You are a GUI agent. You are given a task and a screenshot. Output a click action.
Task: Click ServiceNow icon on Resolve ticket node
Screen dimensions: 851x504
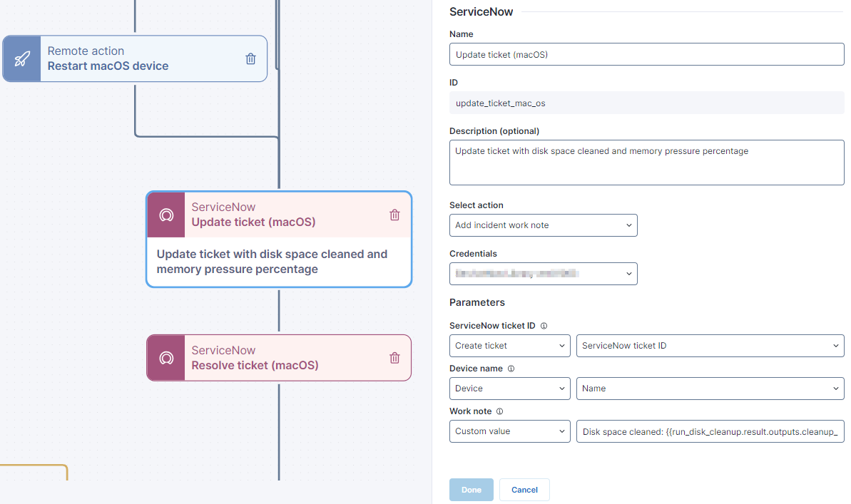pos(166,358)
